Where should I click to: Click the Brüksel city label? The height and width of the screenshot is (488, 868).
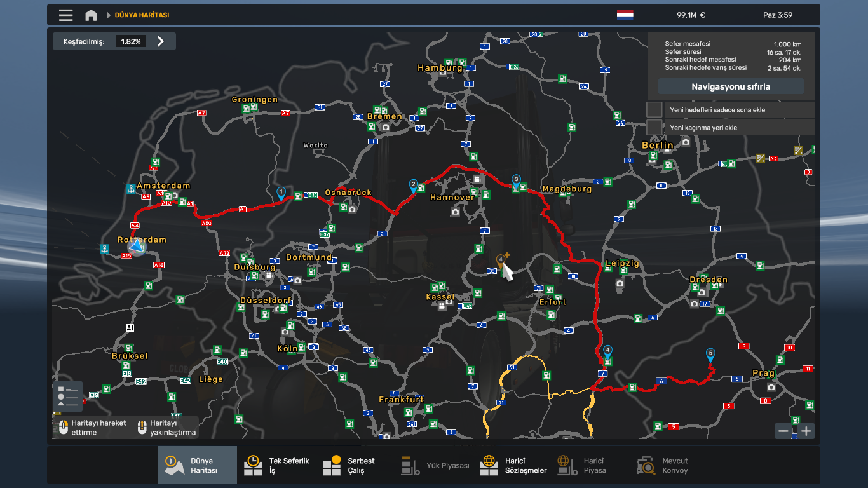click(x=130, y=356)
